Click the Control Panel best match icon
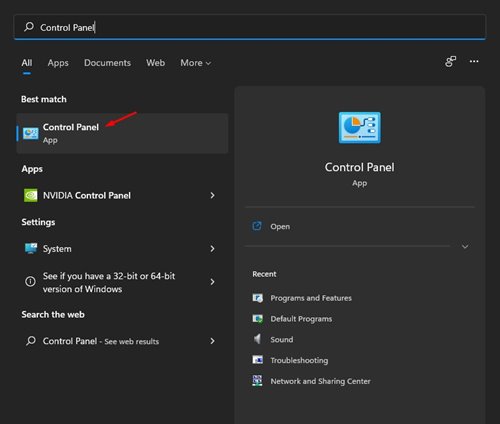Viewport: 500px width, 424px height. click(30, 134)
